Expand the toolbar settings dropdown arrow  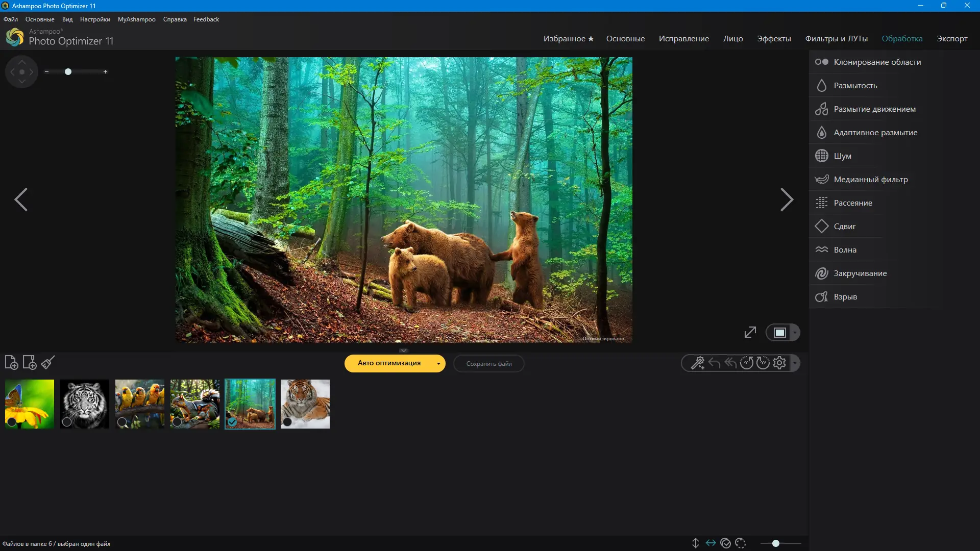pyautogui.click(x=795, y=363)
